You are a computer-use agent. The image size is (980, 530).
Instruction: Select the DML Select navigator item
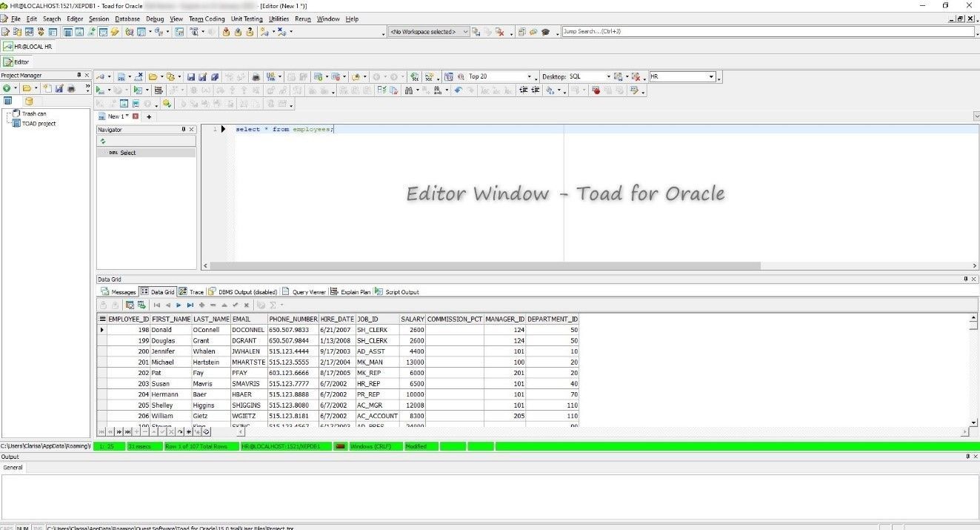(147, 153)
